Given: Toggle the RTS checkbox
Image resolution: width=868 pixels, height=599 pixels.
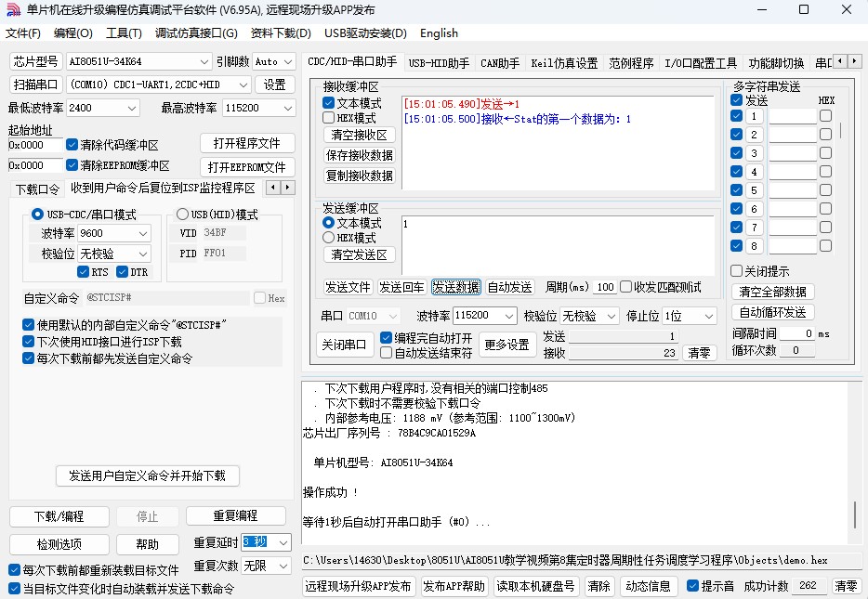Looking at the screenshot, I should pos(83,271).
